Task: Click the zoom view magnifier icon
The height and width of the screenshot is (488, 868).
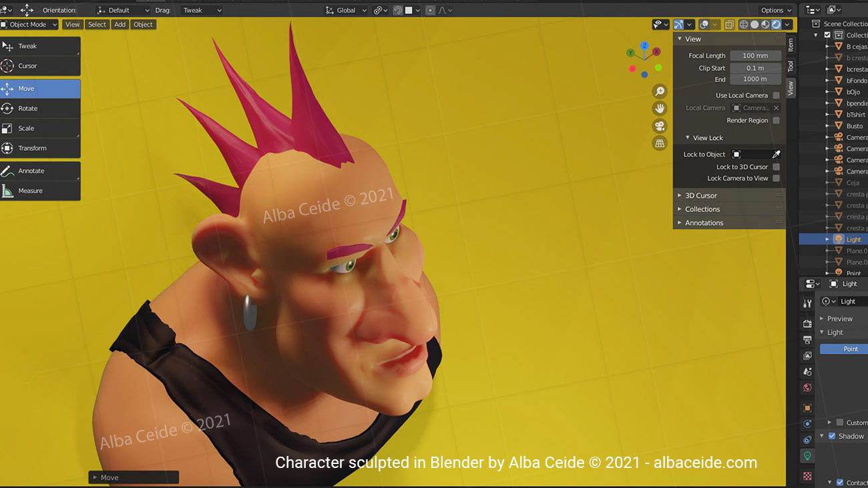Action: [x=660, y=91]
